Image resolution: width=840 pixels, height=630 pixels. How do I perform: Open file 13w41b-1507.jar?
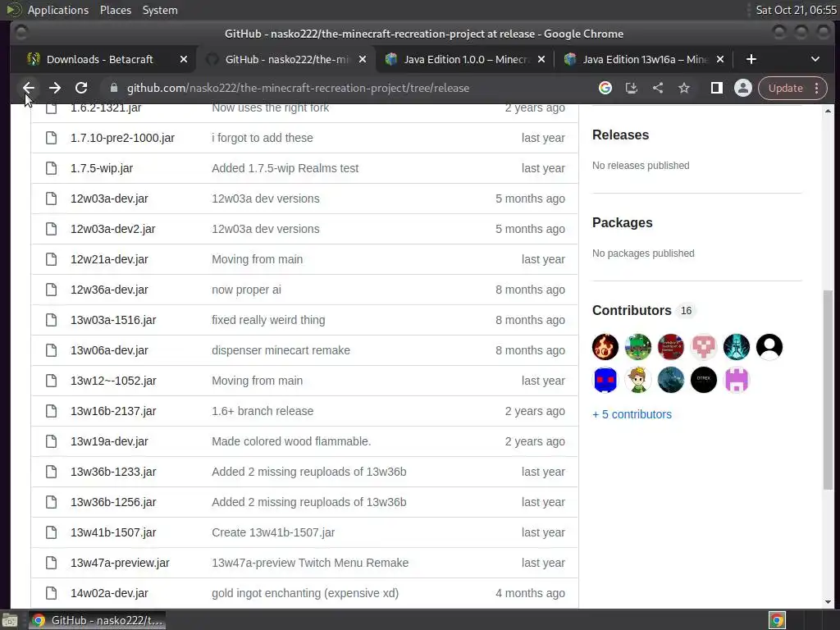[x=113, y=532]
